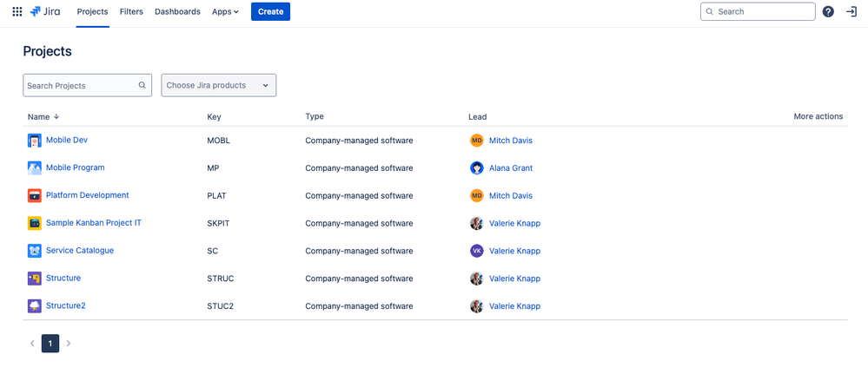The height and width of the screenshot is (374, 868).
Task: Open the Mobile Dev project link
Action: 66,140
